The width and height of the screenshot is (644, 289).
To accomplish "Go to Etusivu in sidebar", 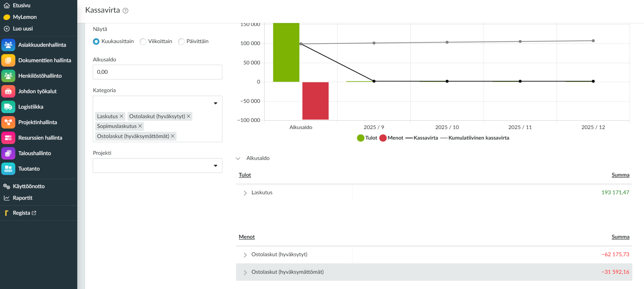I will pos(21,5).
